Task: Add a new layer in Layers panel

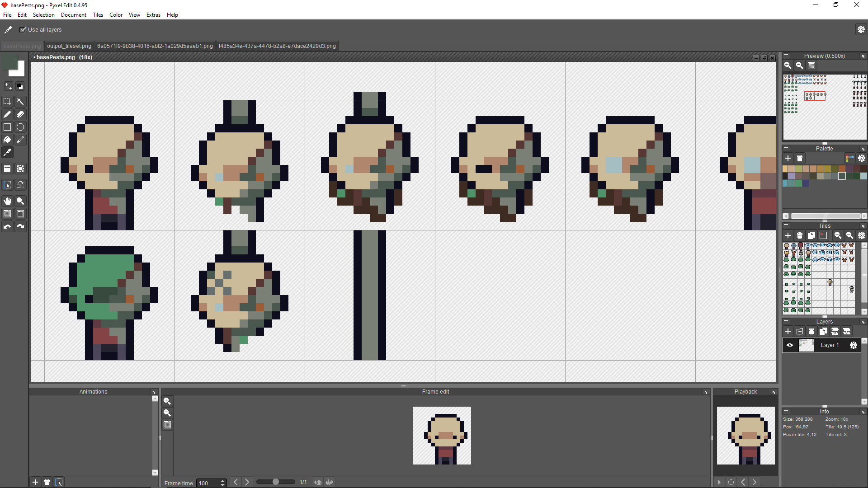Action: click(x=788, y=331)
